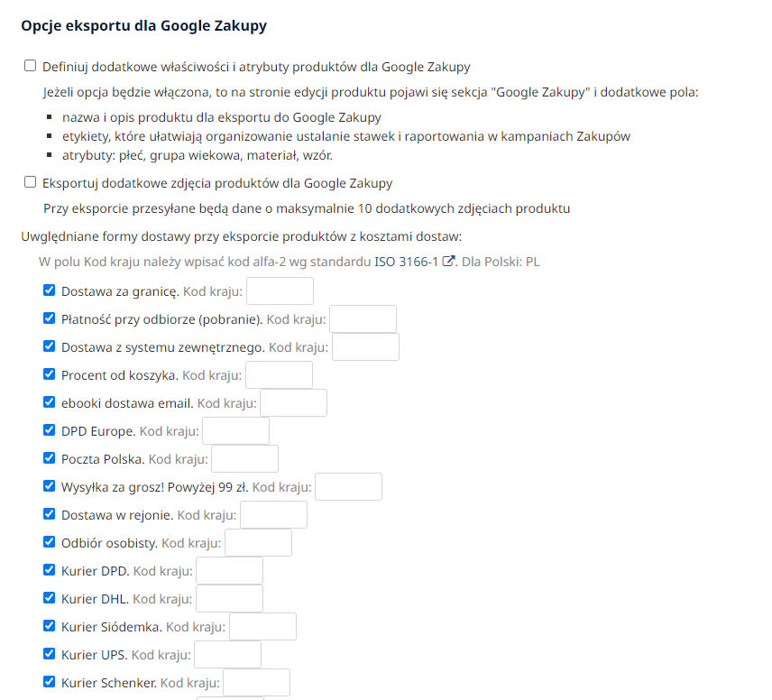Toggle the Kurier DPD delivery checkbox
Image resolution: width=772 pixels, height=700 pixels.
(50, 570)
